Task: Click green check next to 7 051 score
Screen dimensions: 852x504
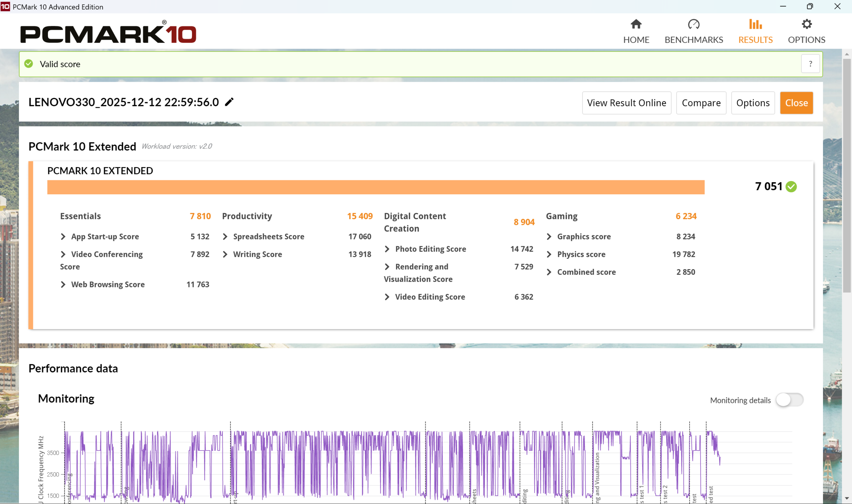Action: coord(791,186)
